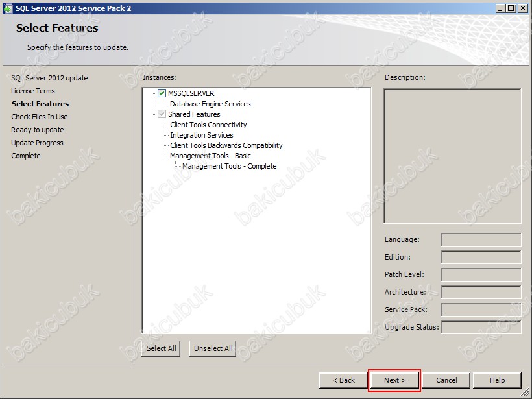The image size is (532, 399).
Task: Select Management Tools - Complete feature
Action: (x=230, y=166)
